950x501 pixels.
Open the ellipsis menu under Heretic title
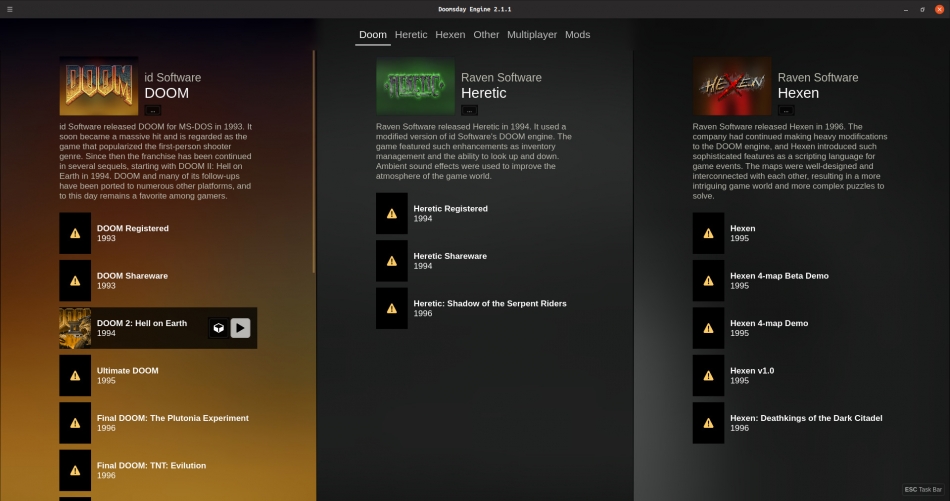(469, 110)
